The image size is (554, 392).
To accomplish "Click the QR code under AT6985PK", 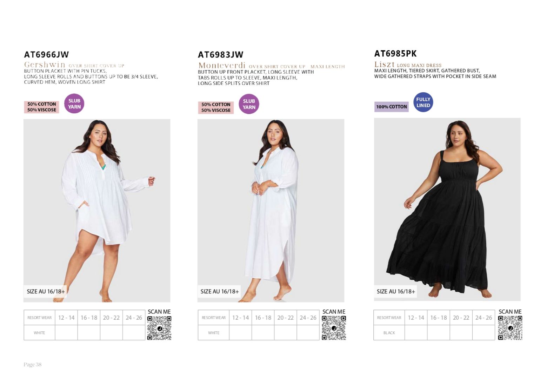I will click(510, 328).
